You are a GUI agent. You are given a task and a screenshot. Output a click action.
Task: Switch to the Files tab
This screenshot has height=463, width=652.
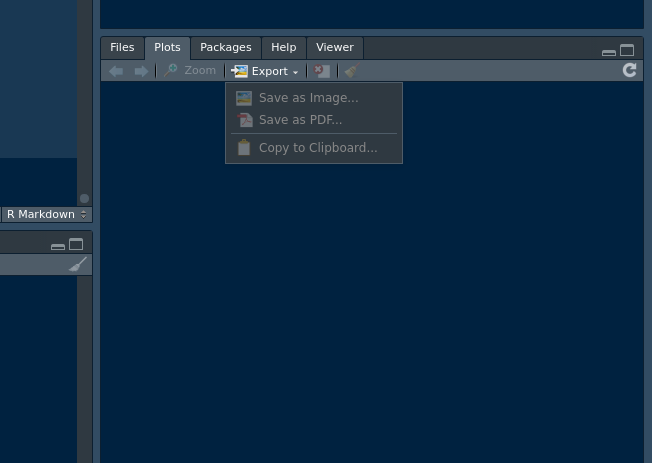coord(122,47)
